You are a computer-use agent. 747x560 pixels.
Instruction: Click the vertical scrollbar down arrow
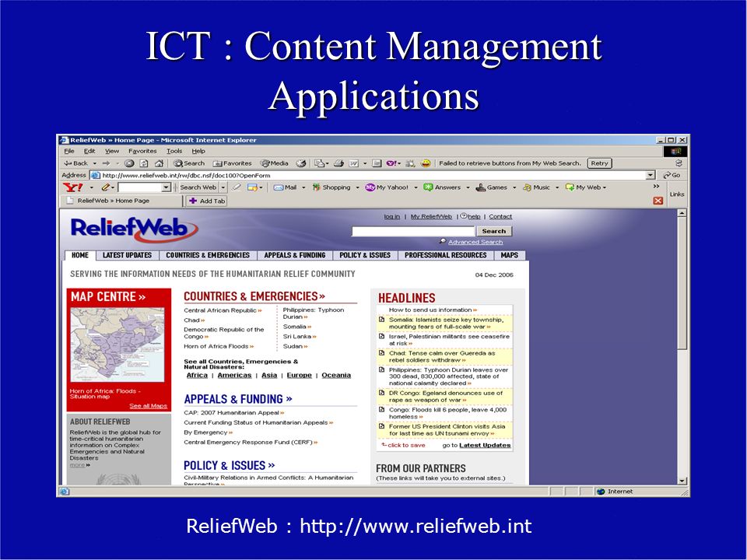[x=682, y=481]
